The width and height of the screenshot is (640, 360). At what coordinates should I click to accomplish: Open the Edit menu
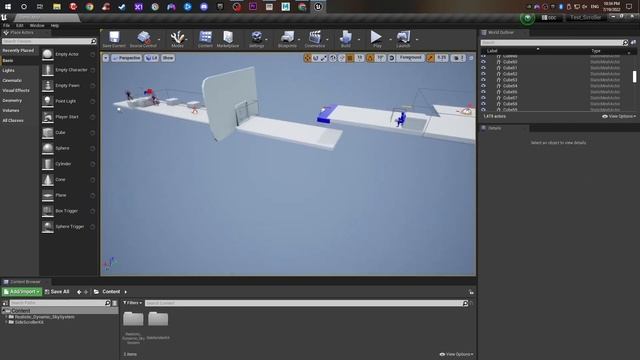click(20, 25)
